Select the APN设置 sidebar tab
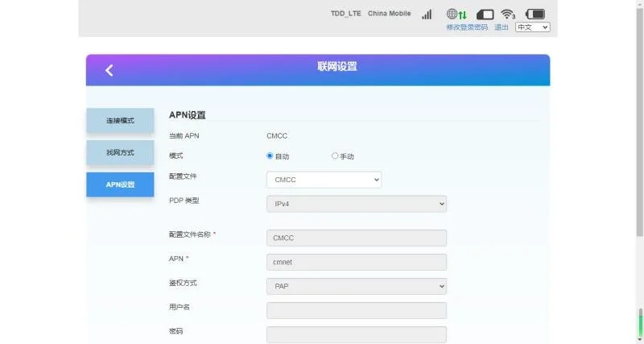Screen dimensions: 644x344 pos(120,184)
